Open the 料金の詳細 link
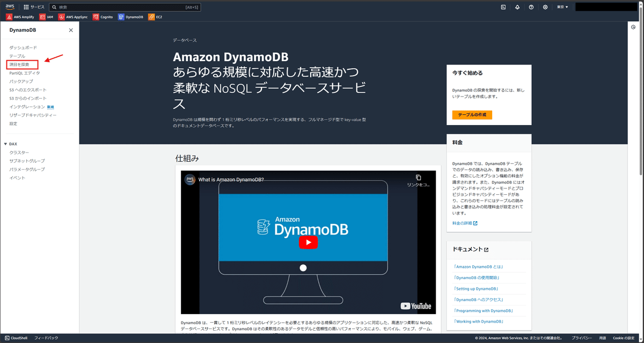644x343 pixels. (x=463, y=223)
